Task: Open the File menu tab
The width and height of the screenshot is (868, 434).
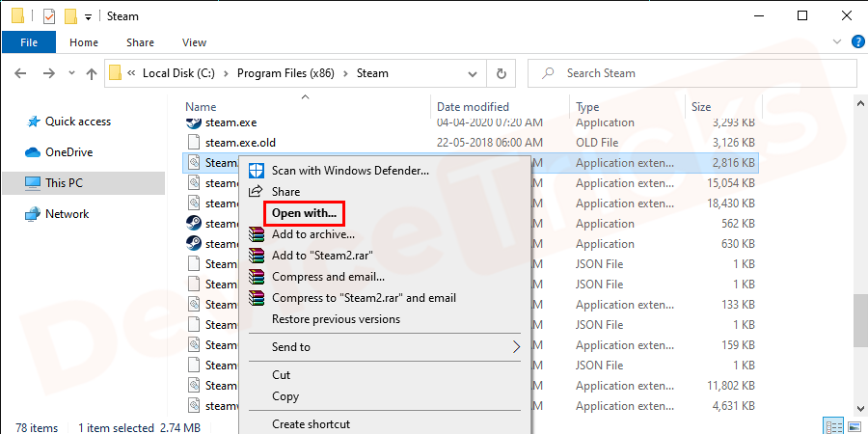Action: point(29,42)
